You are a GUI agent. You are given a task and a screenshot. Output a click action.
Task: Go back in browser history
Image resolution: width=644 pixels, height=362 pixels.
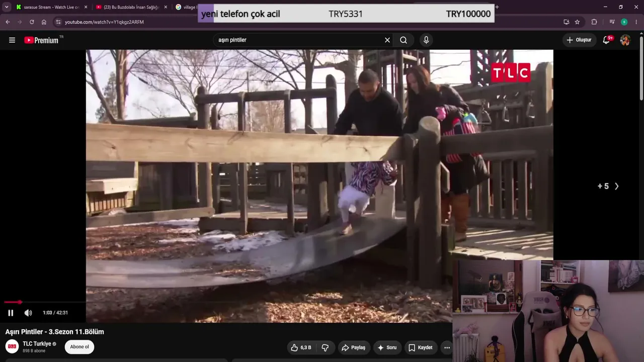coord(8,22)
